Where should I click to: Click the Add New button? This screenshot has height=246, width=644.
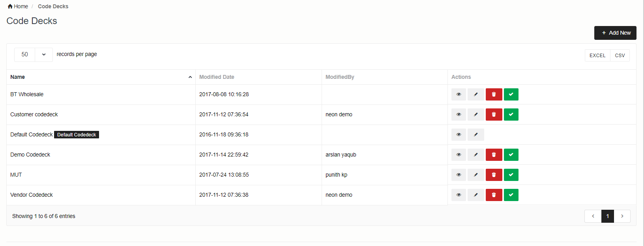[615, 33]
